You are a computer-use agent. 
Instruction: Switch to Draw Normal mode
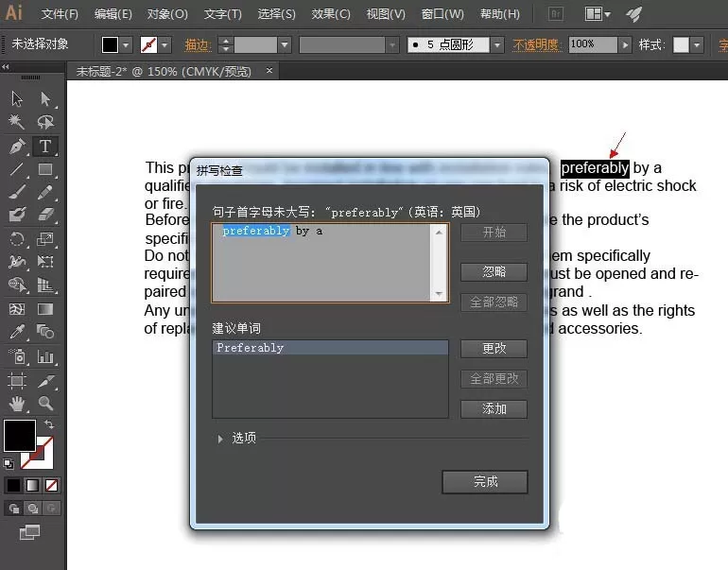13,509
